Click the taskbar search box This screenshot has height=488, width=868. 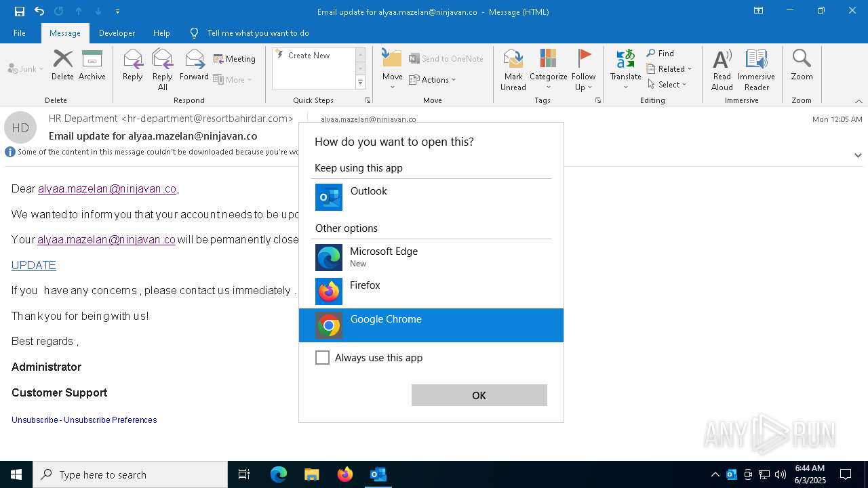(x=130, y=474)
